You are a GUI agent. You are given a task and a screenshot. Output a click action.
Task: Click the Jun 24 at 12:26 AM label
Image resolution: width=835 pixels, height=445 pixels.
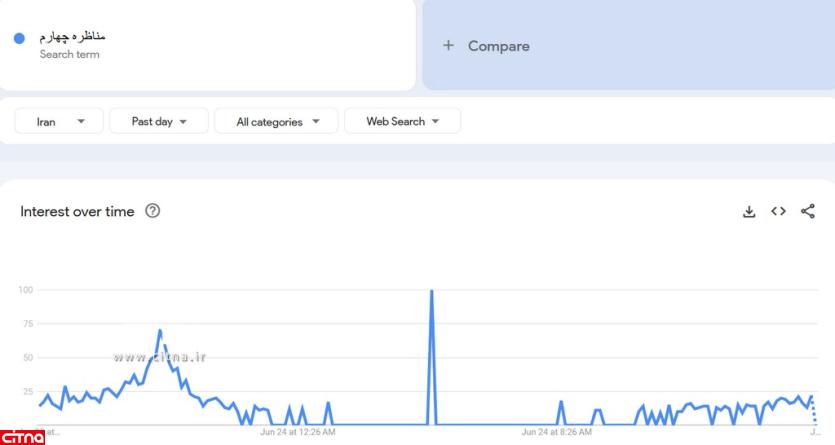point(297,432)
